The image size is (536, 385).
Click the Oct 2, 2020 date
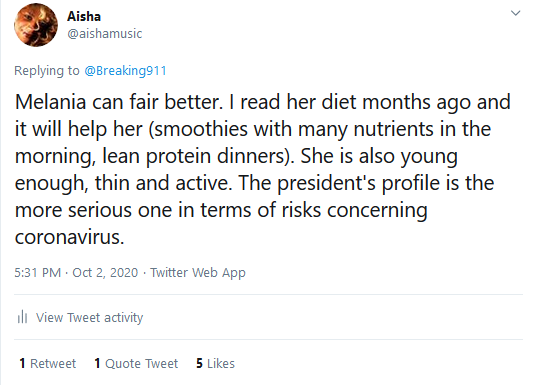pos(105,273)
